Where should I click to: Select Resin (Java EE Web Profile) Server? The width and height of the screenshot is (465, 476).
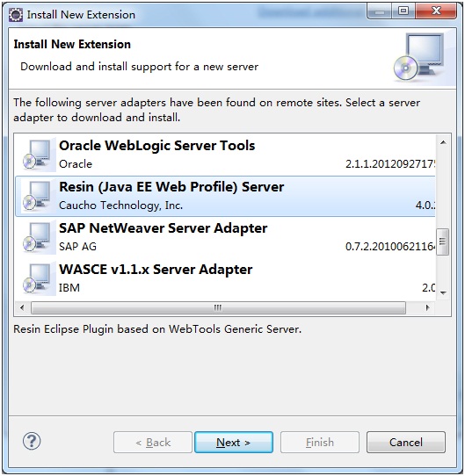[x=225, y=196]
